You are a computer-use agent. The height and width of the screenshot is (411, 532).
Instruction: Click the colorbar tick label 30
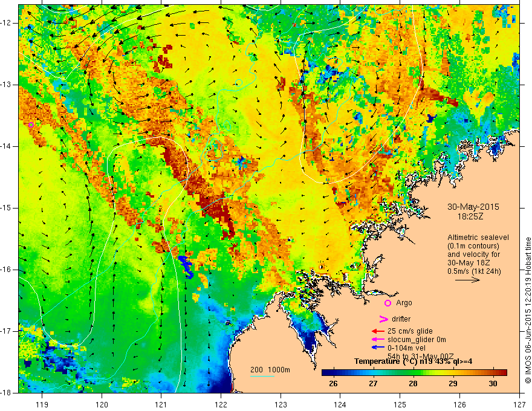click(x=493, y=384)
